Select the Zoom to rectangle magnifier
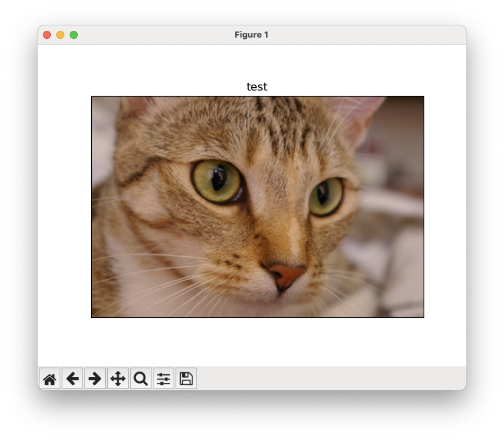The height and width of the screenshot is (440, 504). pos(141,378)
